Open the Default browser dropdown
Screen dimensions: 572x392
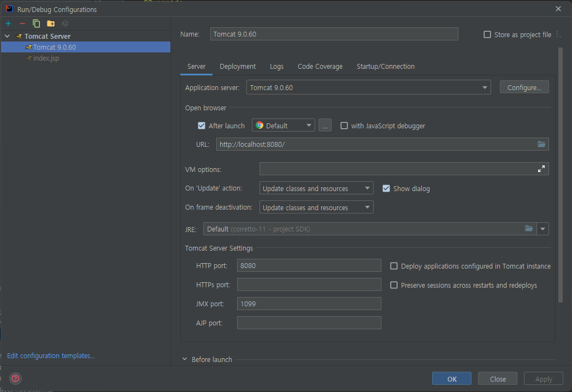tap(284, 126)
